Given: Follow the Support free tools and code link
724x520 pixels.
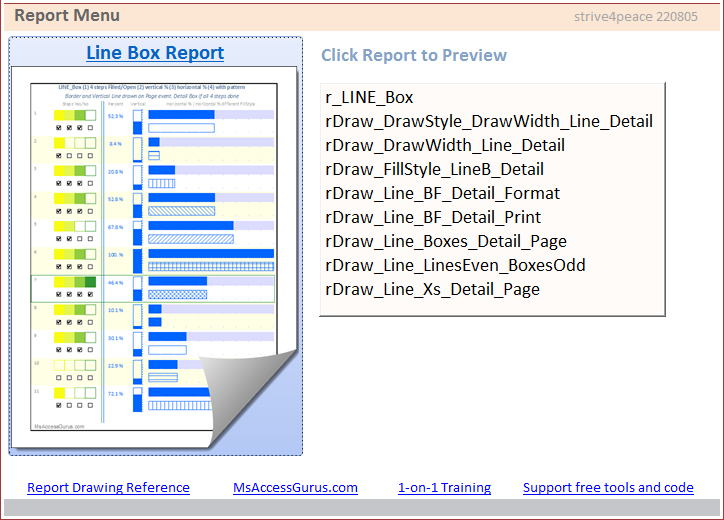Looking at the screenshot, I should (x=608, y=488).
